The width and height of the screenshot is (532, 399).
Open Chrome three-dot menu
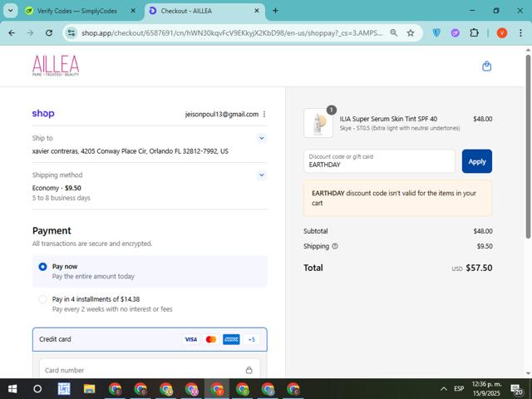point(520,33)
